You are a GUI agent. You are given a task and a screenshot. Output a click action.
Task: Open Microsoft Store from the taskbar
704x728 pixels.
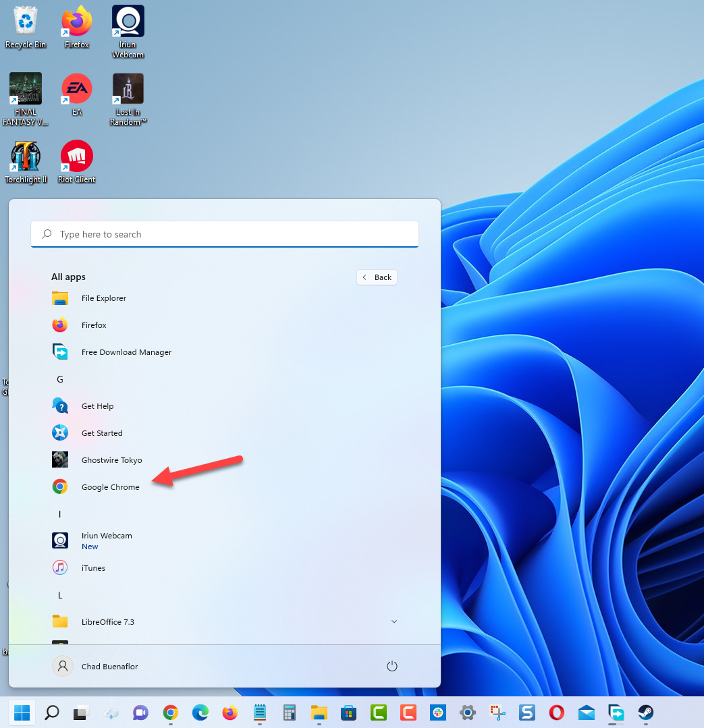click(x=349, y=712)
